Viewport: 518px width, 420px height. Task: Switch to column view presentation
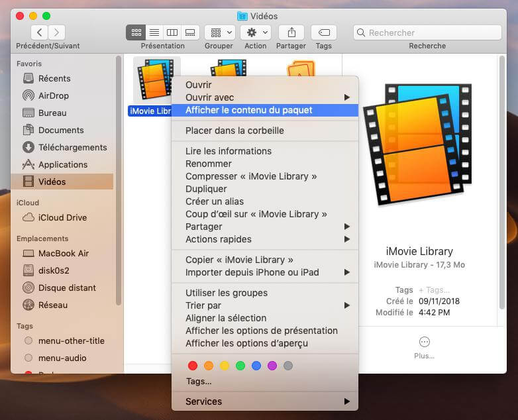[172, 32]
